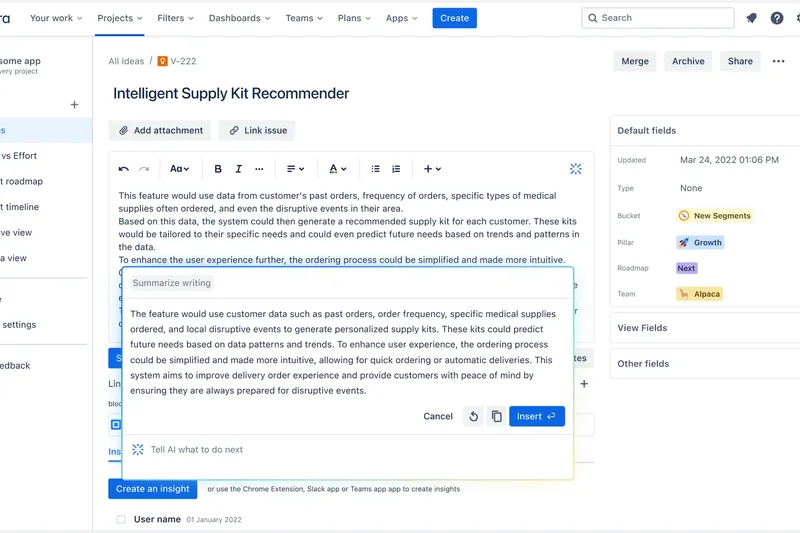
Task: Open the text style Aa dropdown
Action: tap(180, 169)
